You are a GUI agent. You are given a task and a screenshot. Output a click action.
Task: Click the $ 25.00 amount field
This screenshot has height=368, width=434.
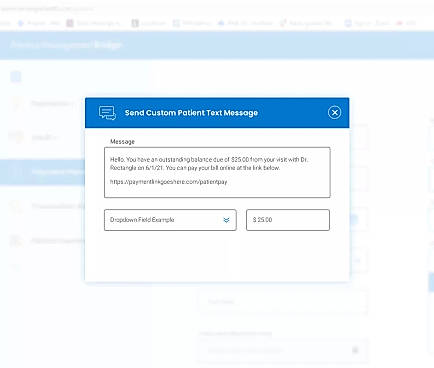click(x=288, y=220)
